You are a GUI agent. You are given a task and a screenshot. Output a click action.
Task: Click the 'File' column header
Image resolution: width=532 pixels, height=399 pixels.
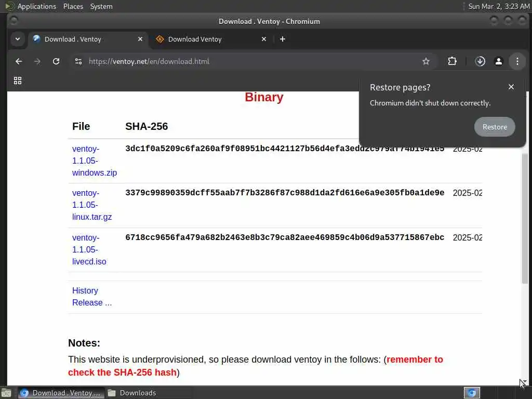point(81,126)
